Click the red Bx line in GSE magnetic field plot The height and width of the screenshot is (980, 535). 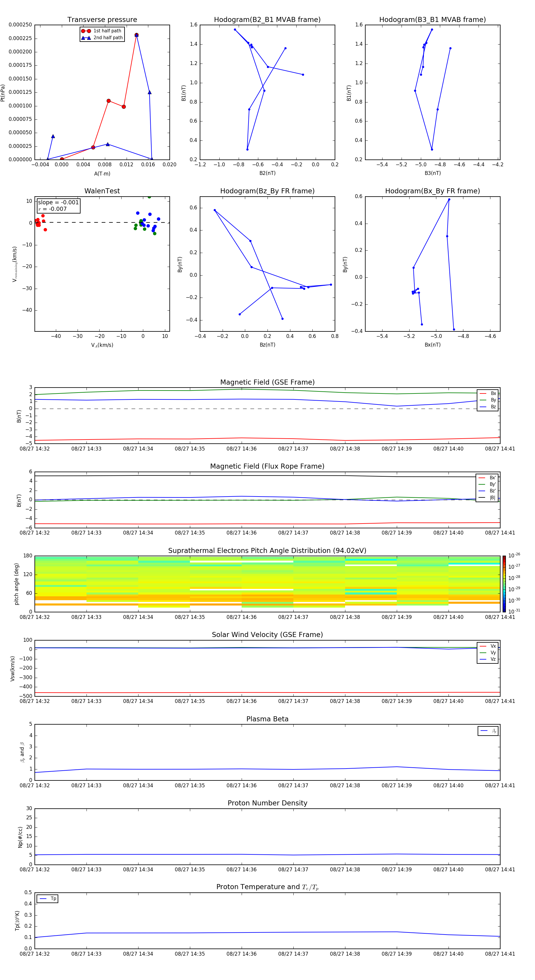click(267, 439)
